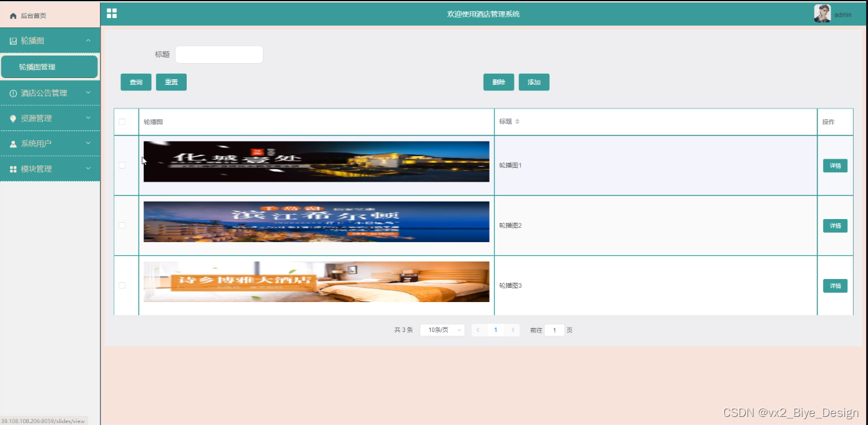Click the modules icon beside 模块管理
Image resolution: width=868 pixels, height=425 pixels.
point(13,169)
